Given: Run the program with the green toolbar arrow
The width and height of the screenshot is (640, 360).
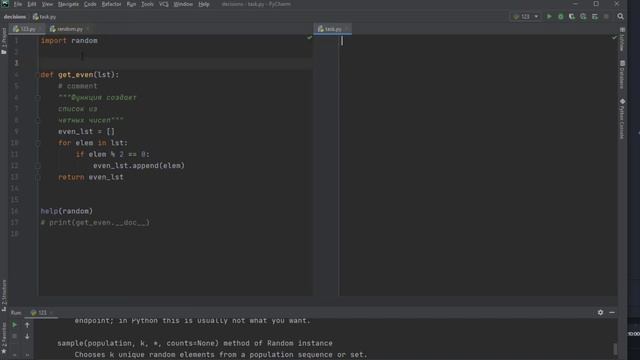Looking at the screenshot, I should point(549,17).
